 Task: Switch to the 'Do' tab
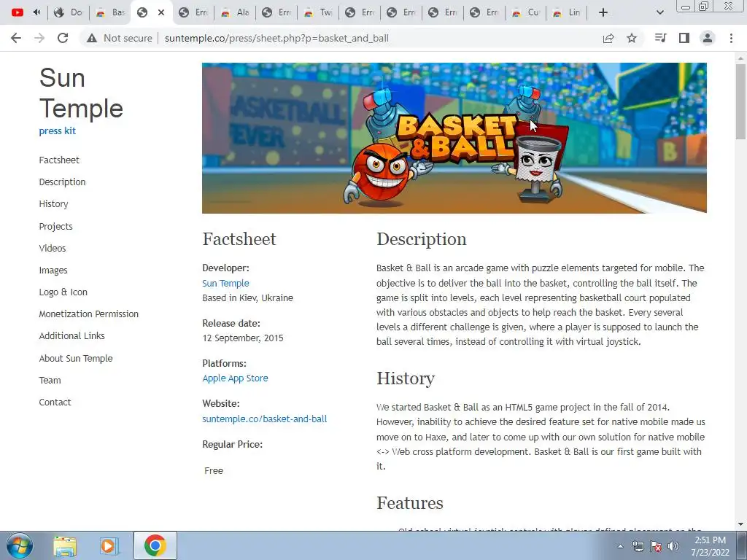pos(68,12)
